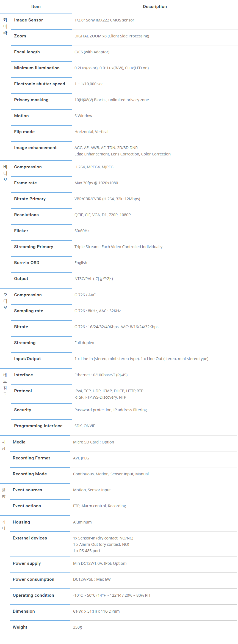
Task: Click the Operating condition label
Action: [x=33, y=595]
